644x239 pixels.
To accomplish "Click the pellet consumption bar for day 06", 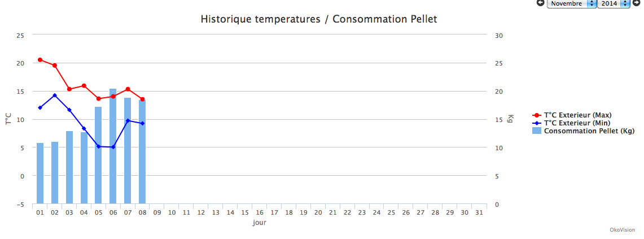I will tap(113, 147).
